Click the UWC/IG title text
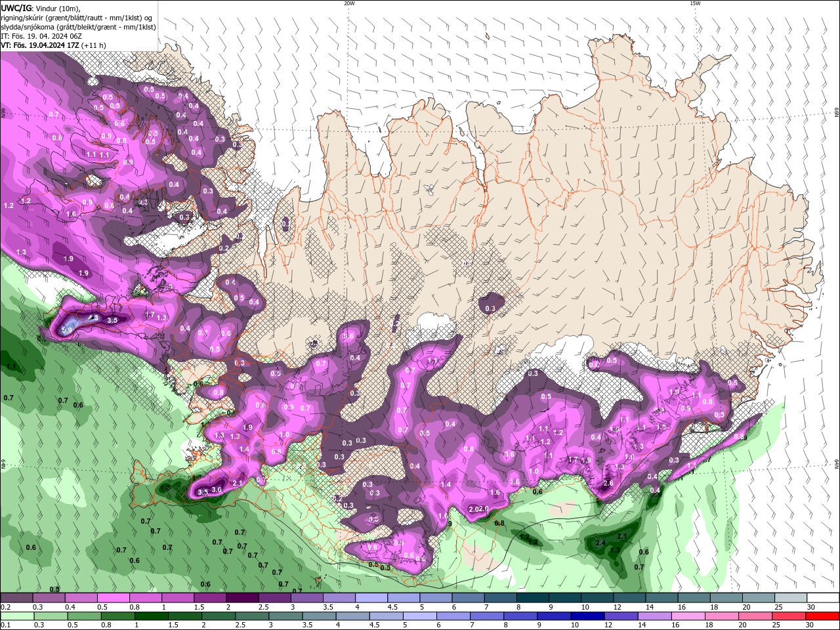This screenshot has height=630, width=840. point(16,8)
